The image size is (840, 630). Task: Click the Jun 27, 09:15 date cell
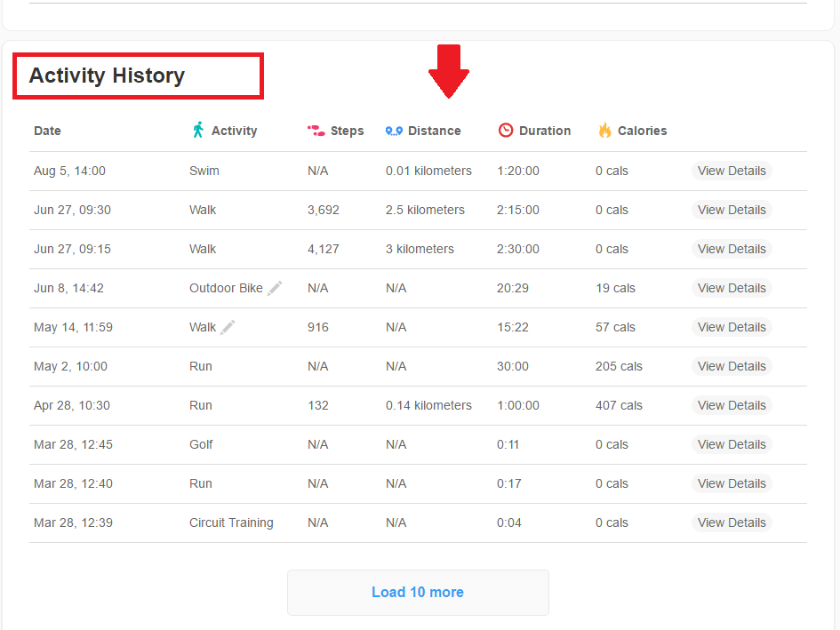tap(72, 249)
